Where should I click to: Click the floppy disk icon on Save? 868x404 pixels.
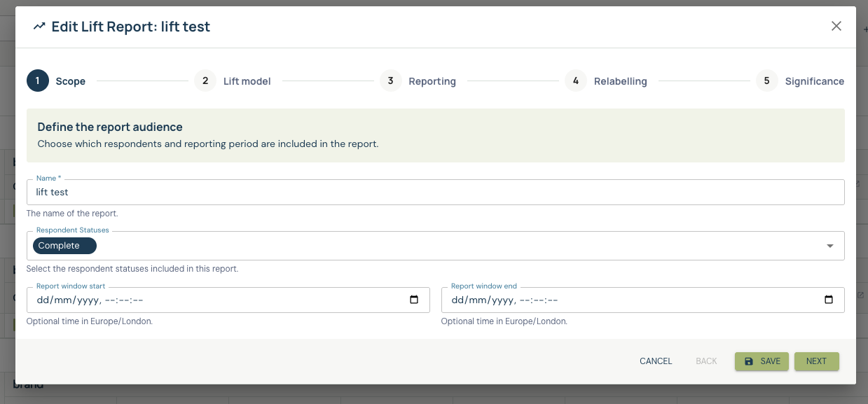749,361
